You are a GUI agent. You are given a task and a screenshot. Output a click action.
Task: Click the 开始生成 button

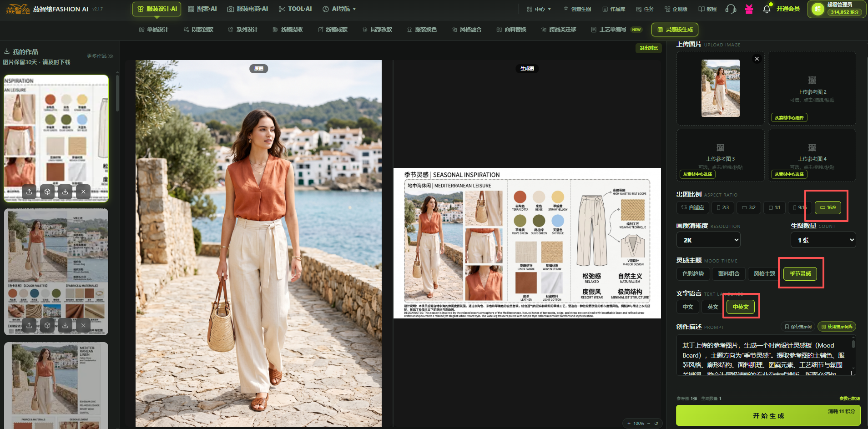coord(768,416)
